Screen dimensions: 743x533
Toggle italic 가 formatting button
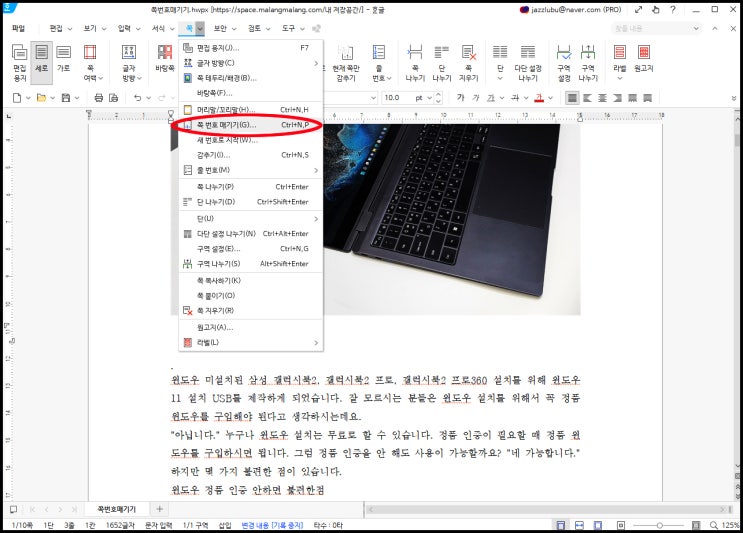pos(476,98)
